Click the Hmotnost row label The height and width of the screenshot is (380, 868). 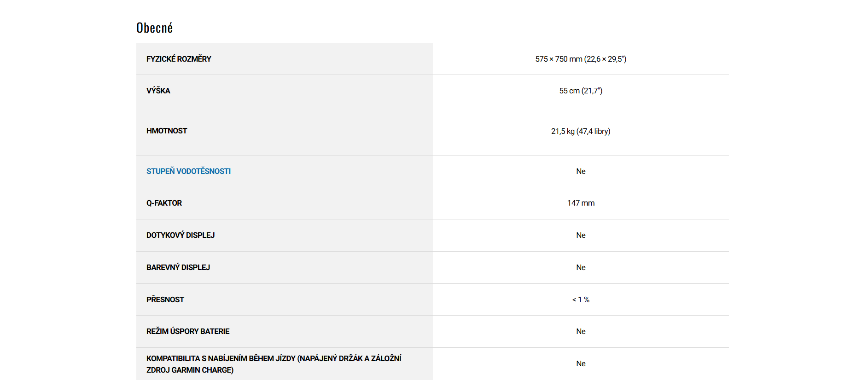pos(167,131)
